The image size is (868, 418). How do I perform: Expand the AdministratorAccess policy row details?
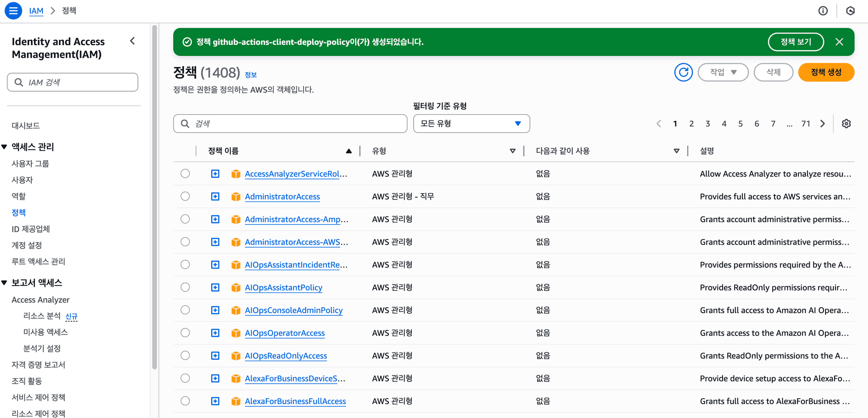click(215, 197)
